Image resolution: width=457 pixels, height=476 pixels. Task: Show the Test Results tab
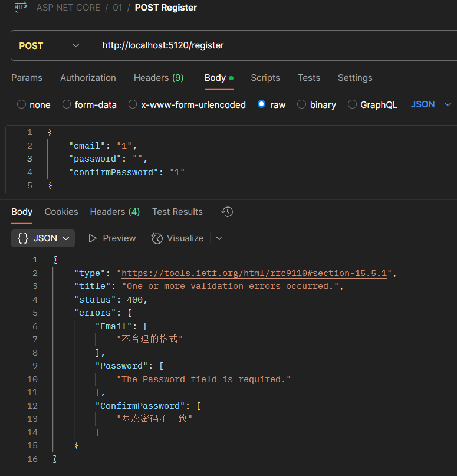point(177,212)
